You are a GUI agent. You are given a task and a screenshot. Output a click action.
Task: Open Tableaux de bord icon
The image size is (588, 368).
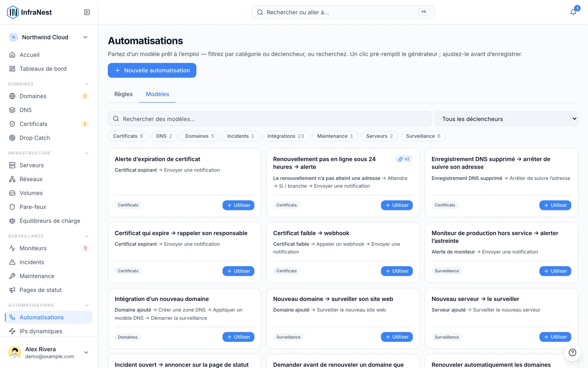click(12, 69)
